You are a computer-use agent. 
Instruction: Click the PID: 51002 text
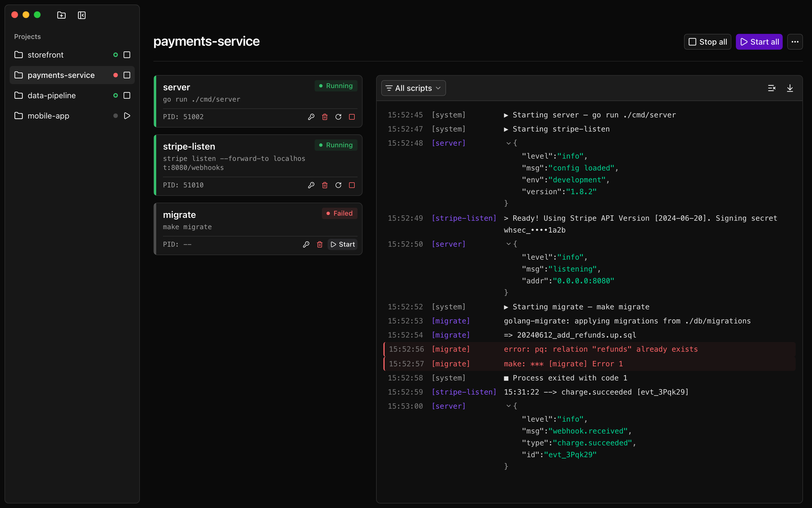183,117
